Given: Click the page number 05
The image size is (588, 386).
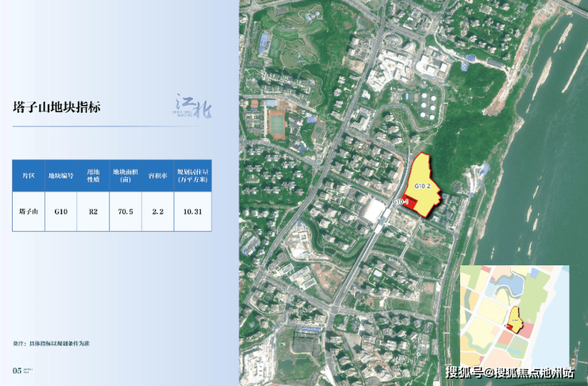Looking at the screenshot, I should tap(17, 371).
